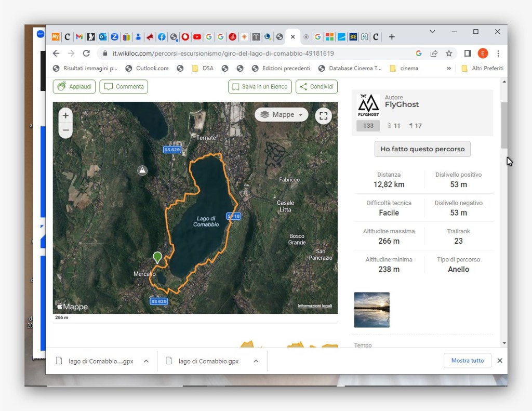Click Salva in un Elenco button
Screen dimensions: 532x411
coord(260,87)
